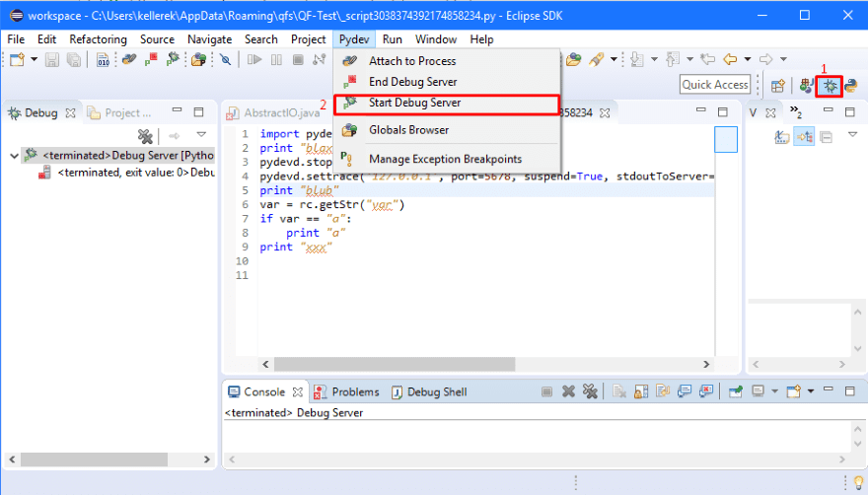Click the Search flashlight toolbar icon

(596, 59)
